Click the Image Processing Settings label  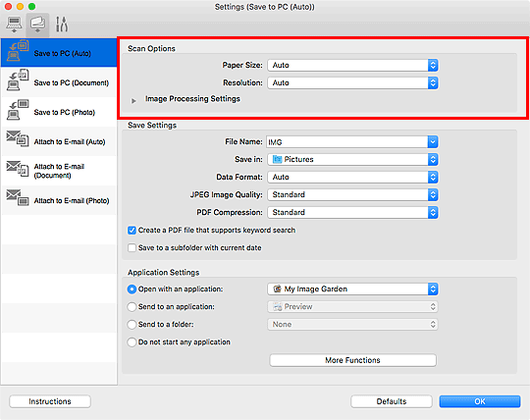pyautogui.click(x=192, y=99)
